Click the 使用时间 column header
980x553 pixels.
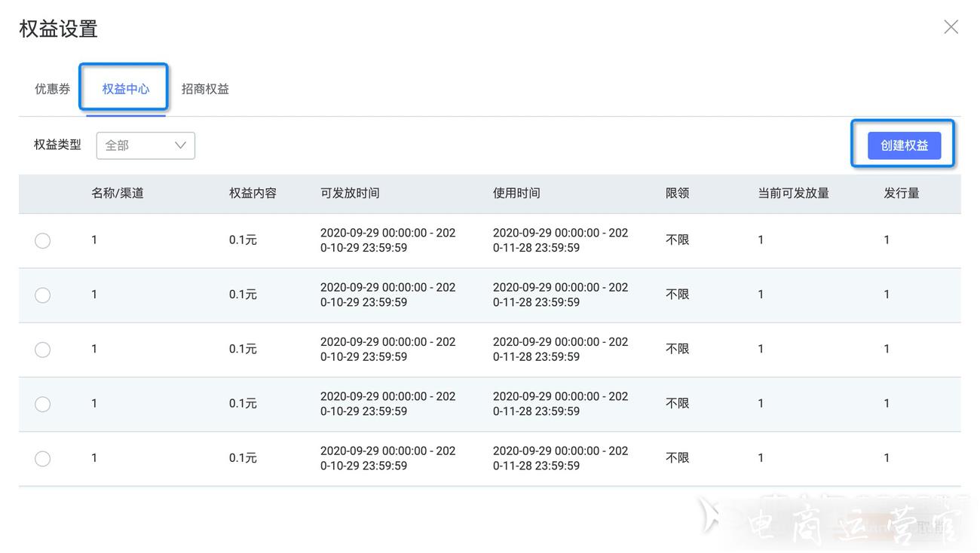pyautogui.click(x=516, y=194)
